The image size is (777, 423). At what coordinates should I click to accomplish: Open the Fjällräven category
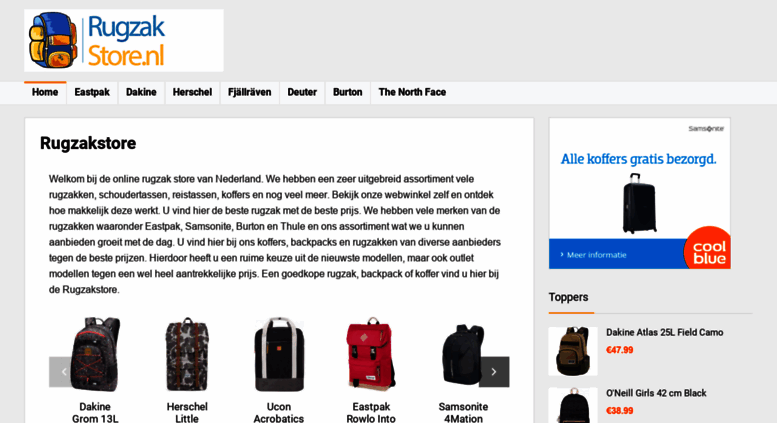pos(250,93)
